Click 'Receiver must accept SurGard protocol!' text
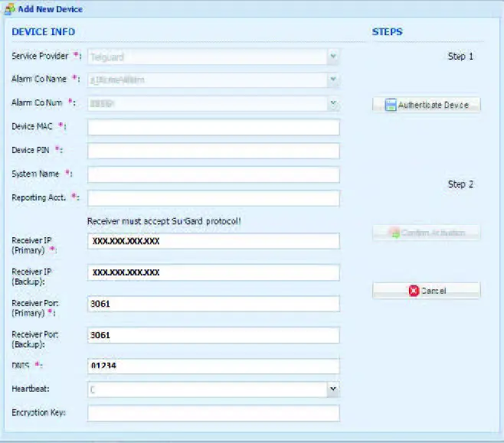Viewport: 504px width, 443px height. (164, 221)
